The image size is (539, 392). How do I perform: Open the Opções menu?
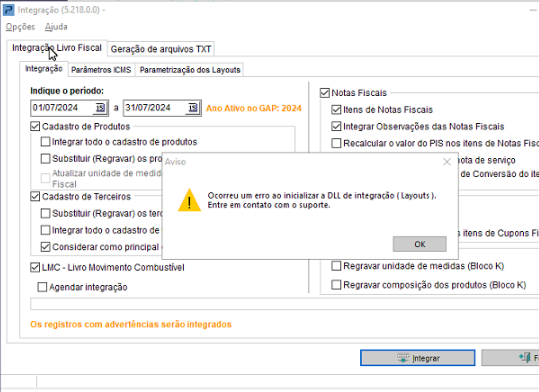[x=20, y=27]
